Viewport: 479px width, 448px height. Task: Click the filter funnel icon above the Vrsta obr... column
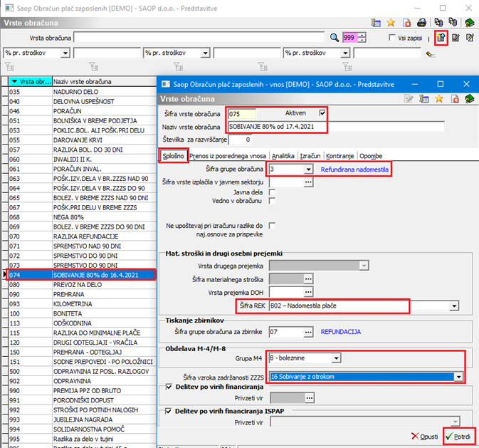tap(9, 66)
